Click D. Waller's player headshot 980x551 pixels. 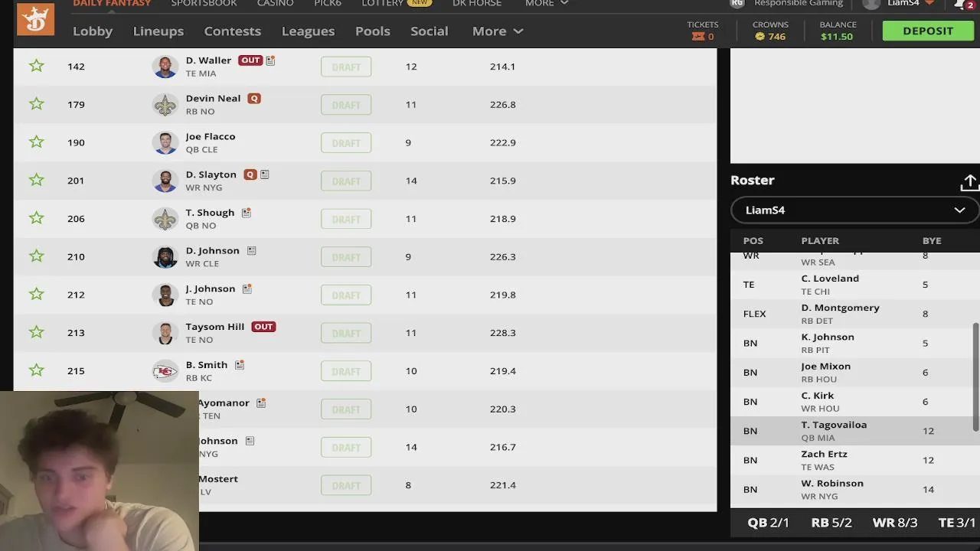coord(165,67)
